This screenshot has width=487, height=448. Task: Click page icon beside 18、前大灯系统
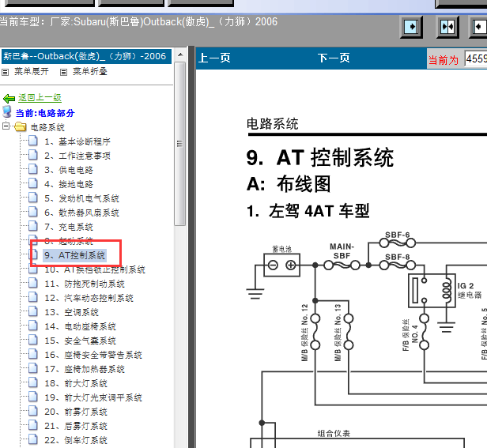point(33,382)
